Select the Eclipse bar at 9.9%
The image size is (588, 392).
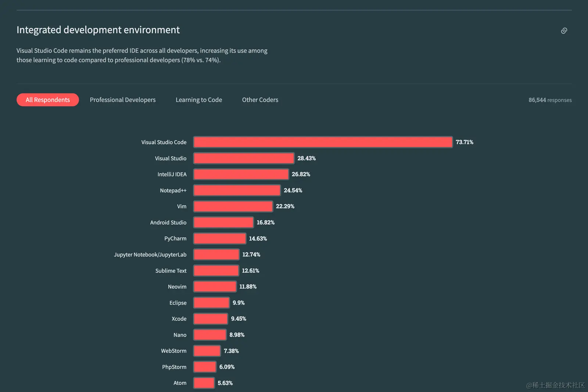(211, 303)
